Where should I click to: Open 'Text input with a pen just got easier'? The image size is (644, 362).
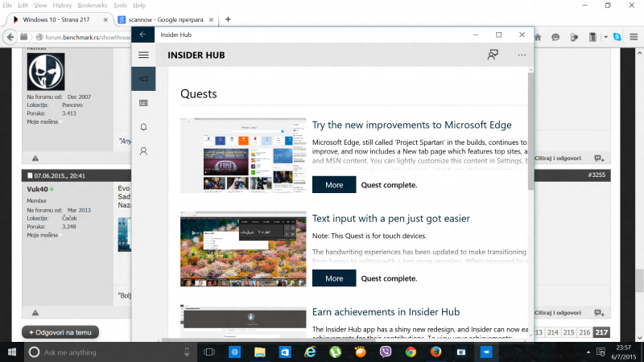(x=390, y=218)
